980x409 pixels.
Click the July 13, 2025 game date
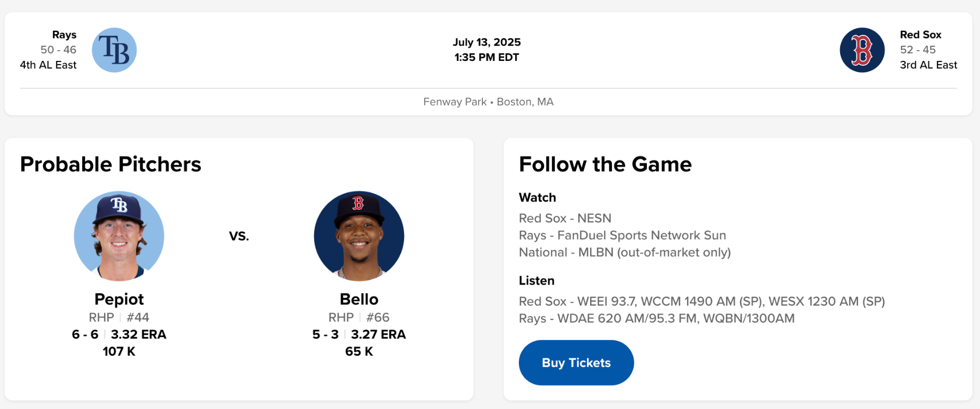point(487,42)
